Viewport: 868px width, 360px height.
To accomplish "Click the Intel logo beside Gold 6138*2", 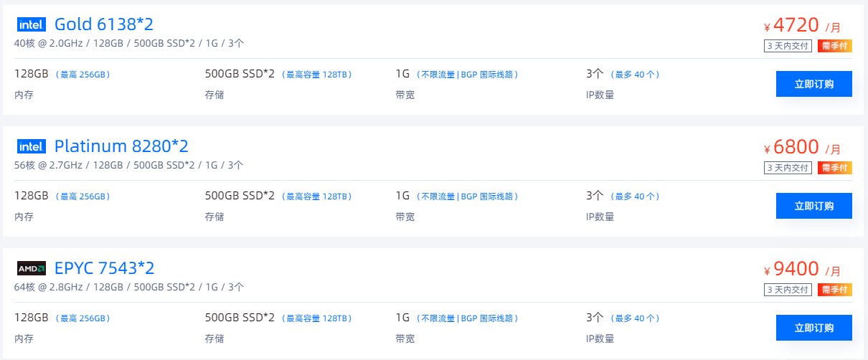I will pos(32,24).
